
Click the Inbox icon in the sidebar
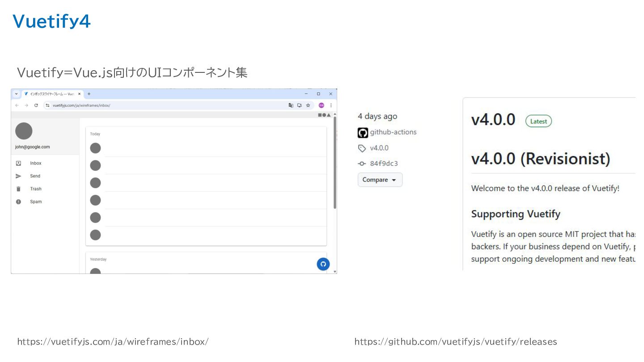click(18, 164)
